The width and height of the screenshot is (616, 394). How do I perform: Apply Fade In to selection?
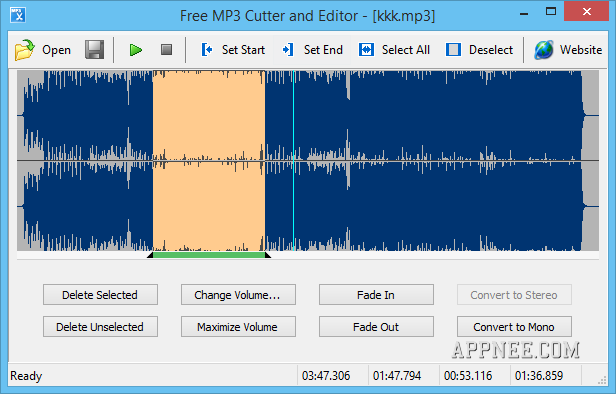(x=376, y=295)
